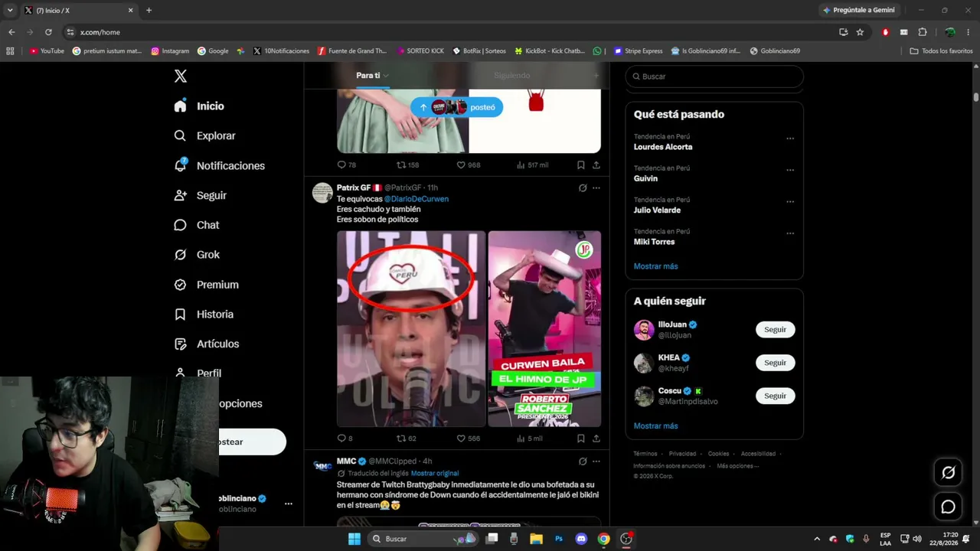Open Photoshop from the taskbar
This screenshot has width=980, height=551.
tap(559, 539)
